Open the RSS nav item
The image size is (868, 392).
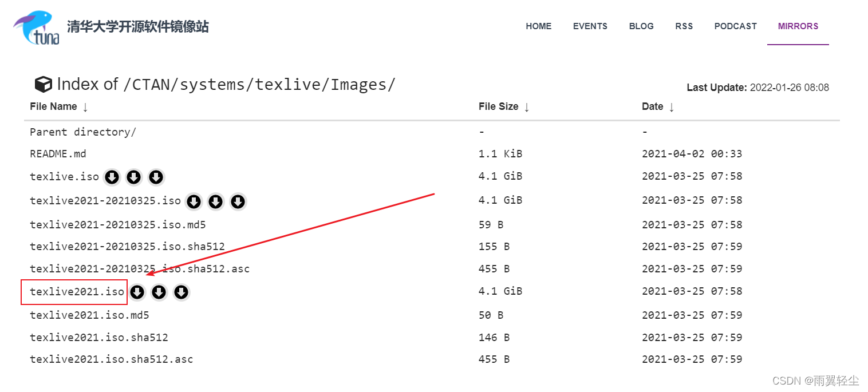[684, 26]
